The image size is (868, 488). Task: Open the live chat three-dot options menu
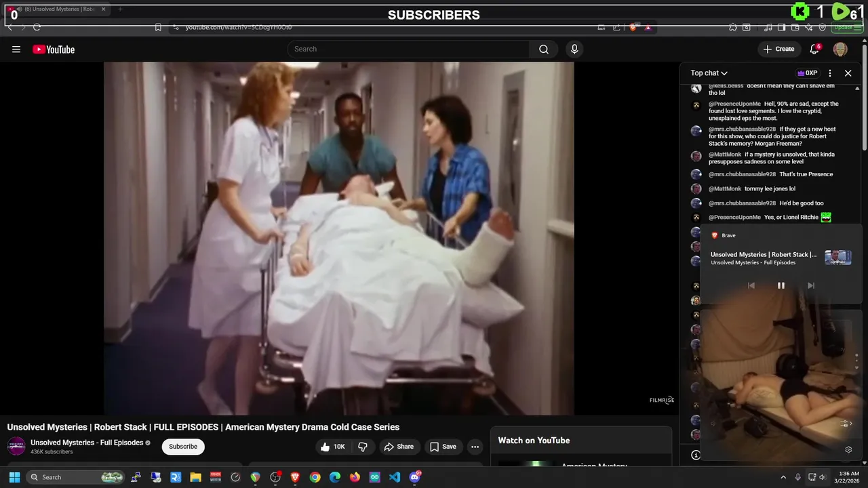tap(830, 73)
